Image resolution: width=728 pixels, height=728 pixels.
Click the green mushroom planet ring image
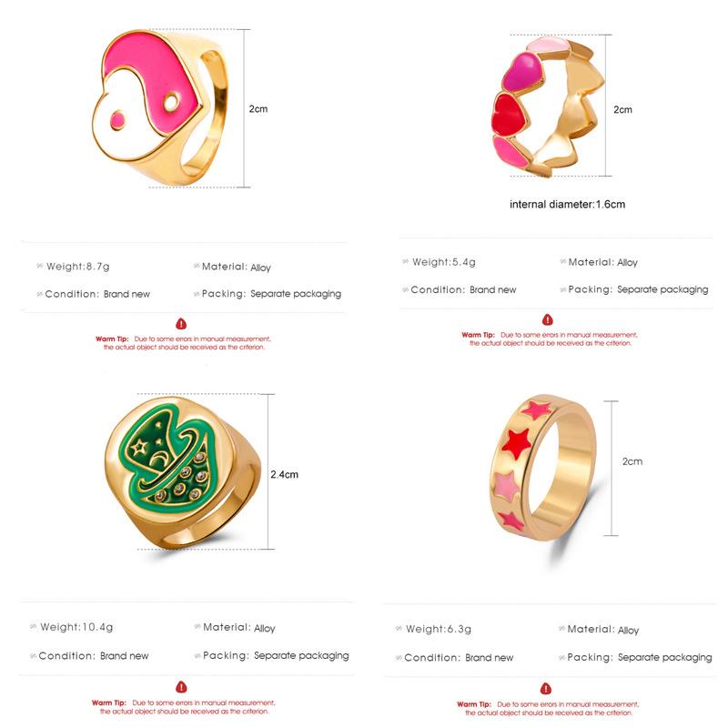click(x=182, y=472)
